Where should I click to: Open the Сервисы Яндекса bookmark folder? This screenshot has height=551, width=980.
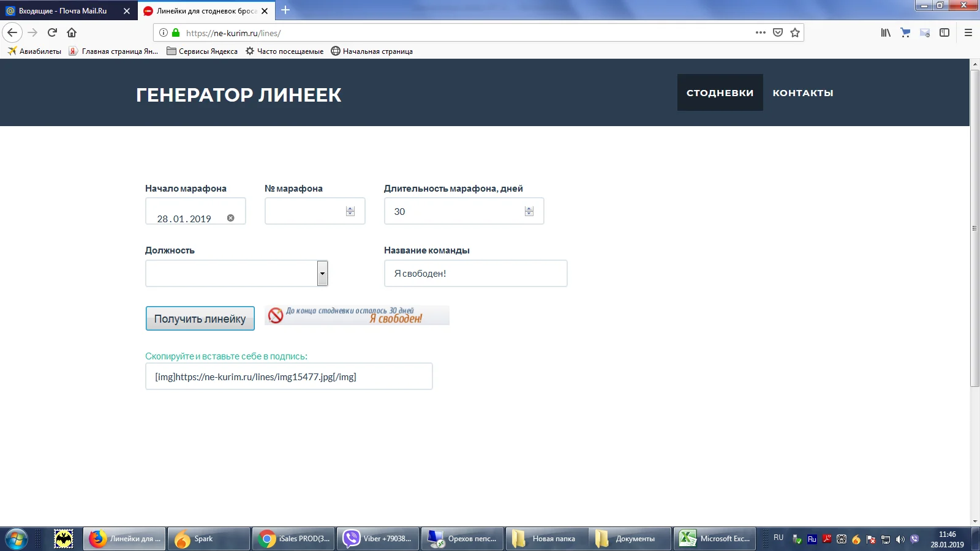tap(202, 51)
